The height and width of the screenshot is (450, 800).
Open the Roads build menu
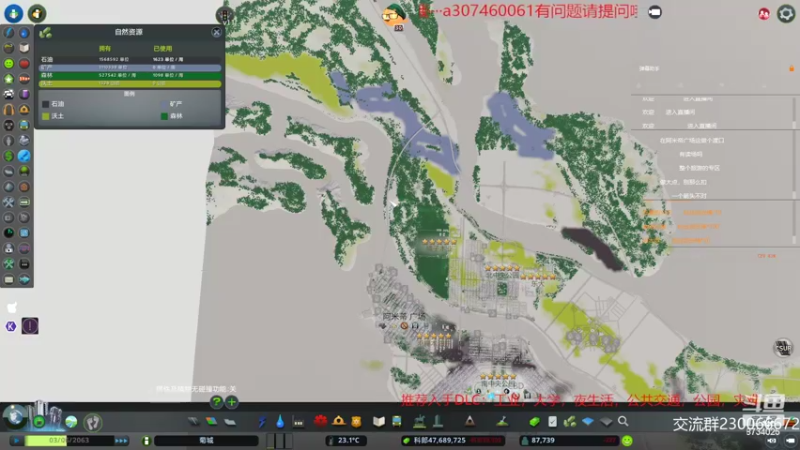coord(193,421)
